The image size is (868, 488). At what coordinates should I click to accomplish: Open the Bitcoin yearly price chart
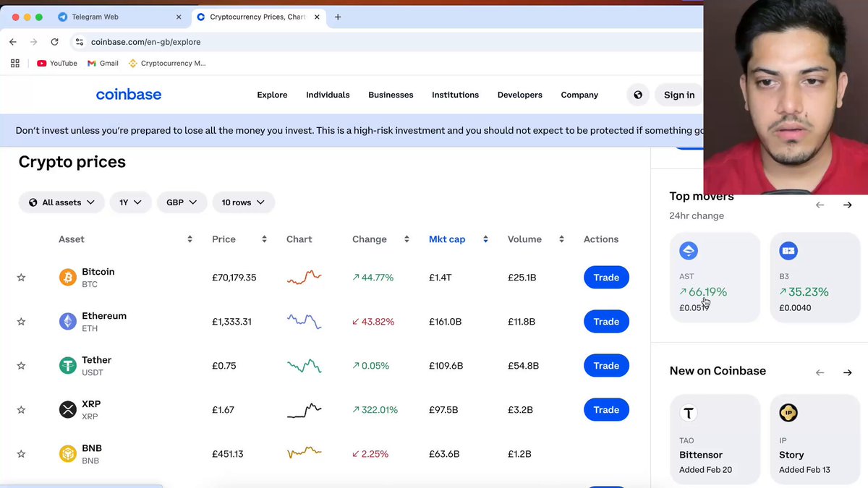point(305,278)
